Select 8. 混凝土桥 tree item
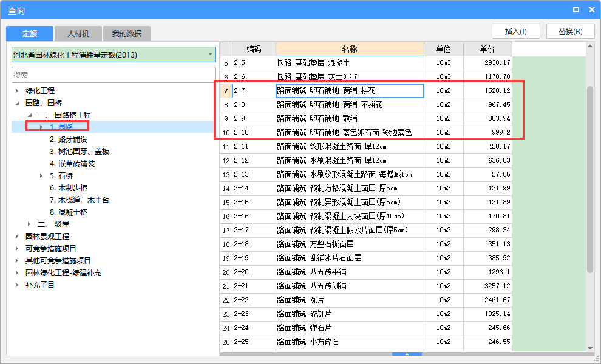 [69, 212]
